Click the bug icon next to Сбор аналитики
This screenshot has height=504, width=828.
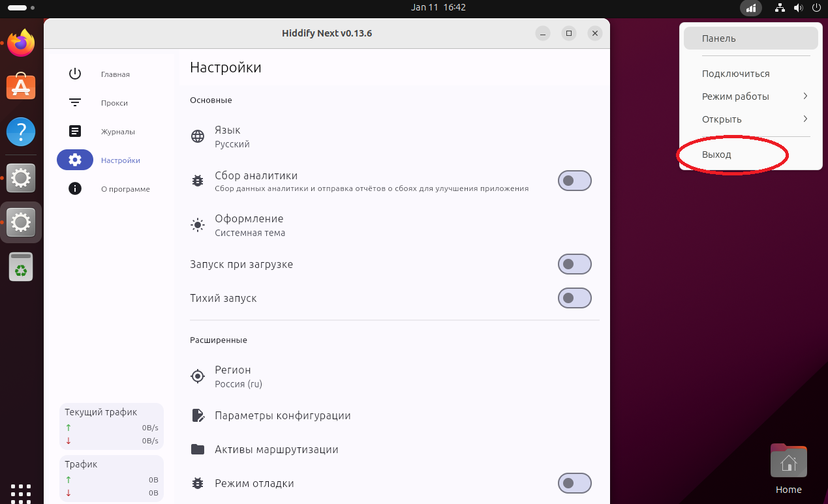click(x=198, y=181)
